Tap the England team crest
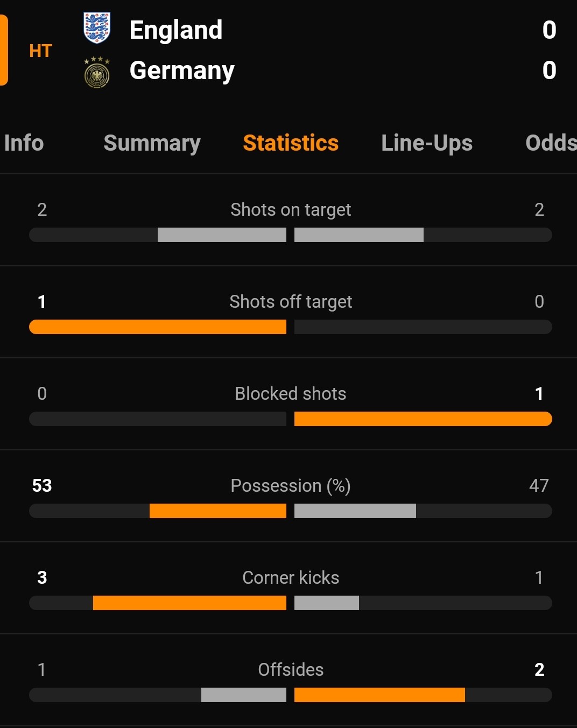The width and height of the screenshot is (577, 728). pos(97,28)
